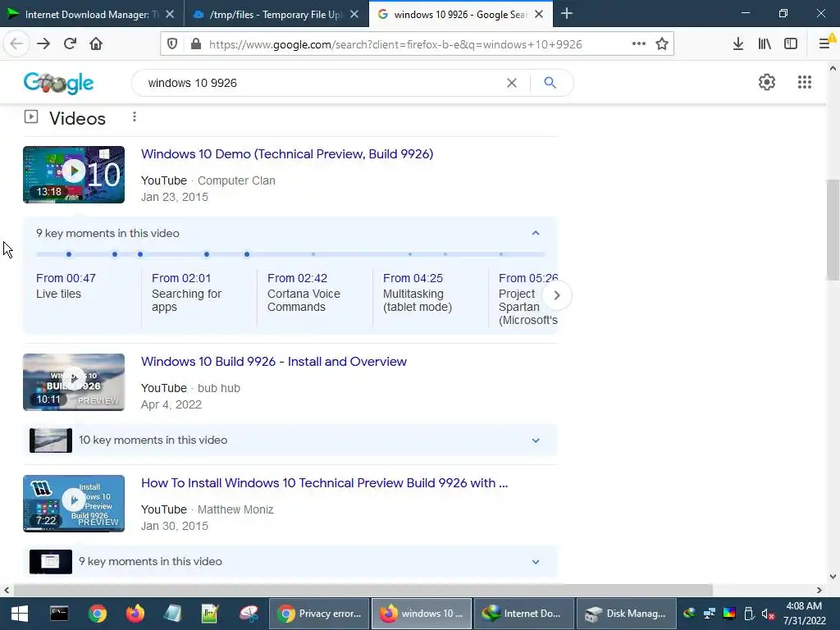Click the horizontal page scrollbar

pos(363,590)
